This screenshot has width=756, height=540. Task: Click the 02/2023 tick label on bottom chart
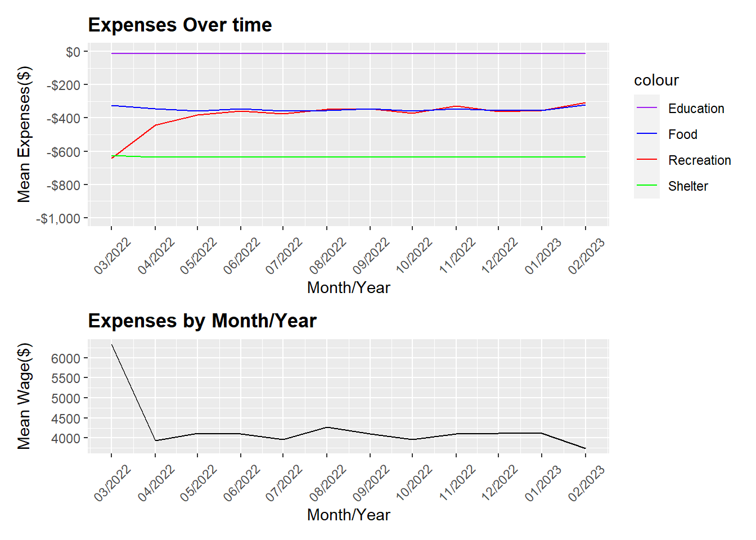point(587,483)
